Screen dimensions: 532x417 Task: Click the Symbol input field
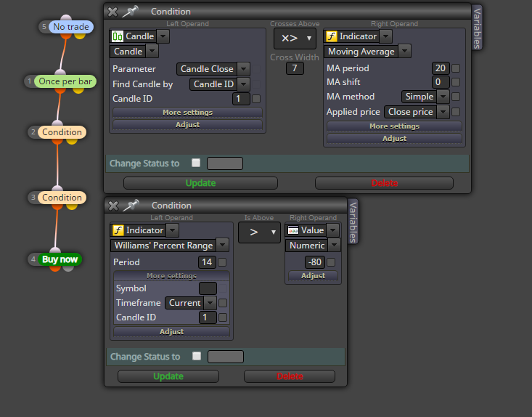pos(208,288)
